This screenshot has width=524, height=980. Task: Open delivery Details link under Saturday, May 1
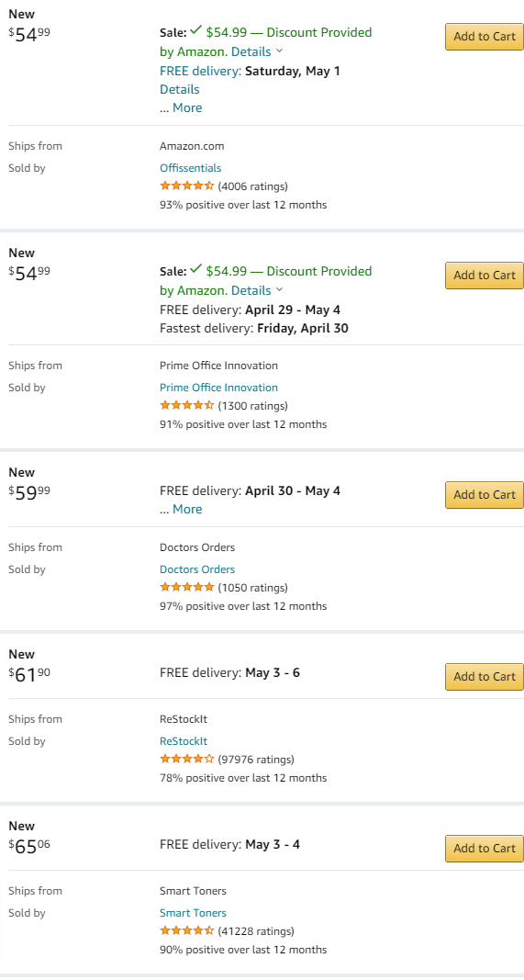(180, 89)
